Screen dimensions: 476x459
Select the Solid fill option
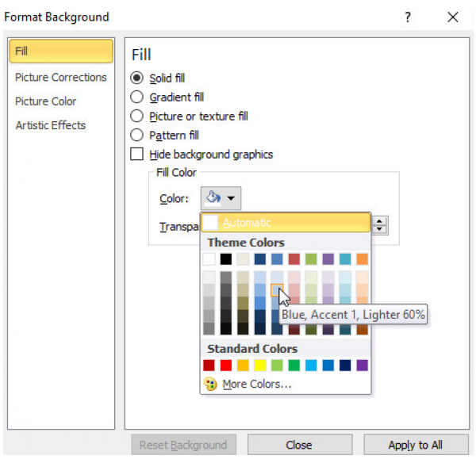(x=137, y=78)
